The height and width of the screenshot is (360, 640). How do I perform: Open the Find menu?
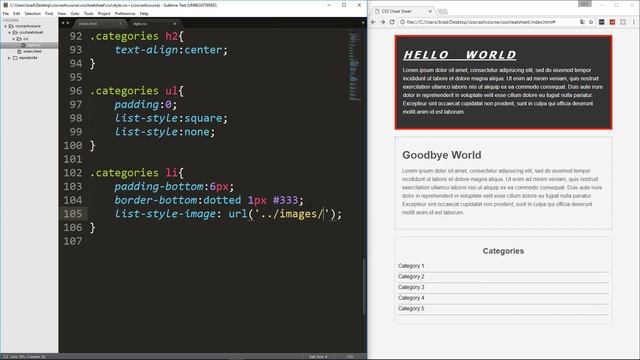(x=49, y=13)
